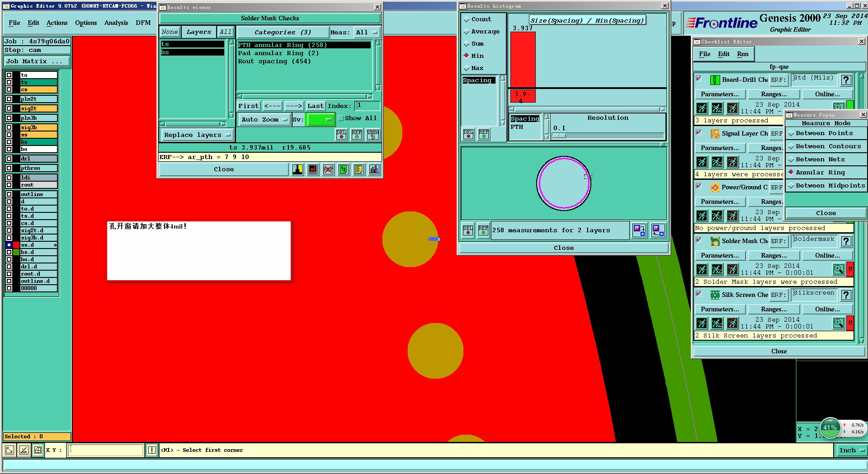This screenshot has height=474, width=868.
Task: Open histogram bar-chart icon in Results viewer
Action: click(374, 169)
